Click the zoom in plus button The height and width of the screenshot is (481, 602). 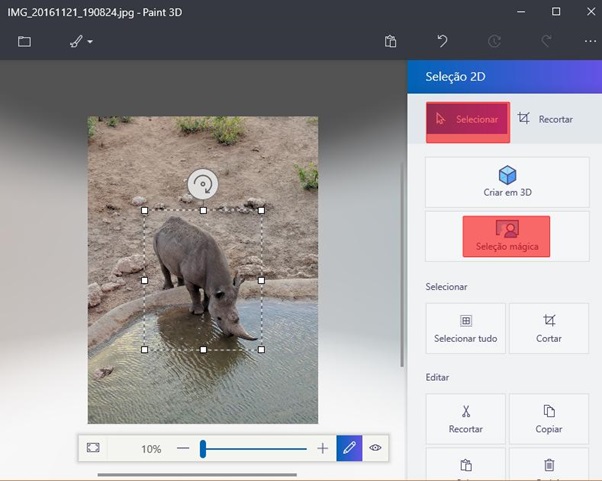[x=322, y=448]
